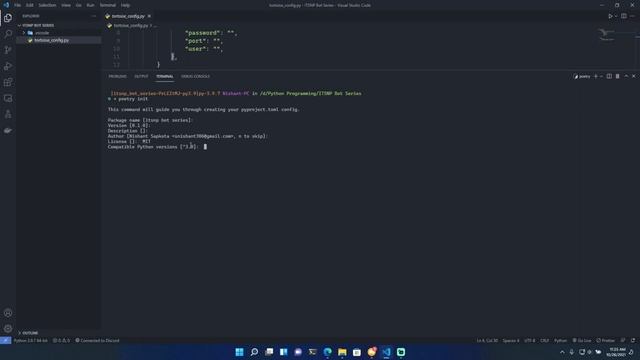Change language mode Python in status bar
The width and height of the screenshot is (640, 360).
pos(560,340)
